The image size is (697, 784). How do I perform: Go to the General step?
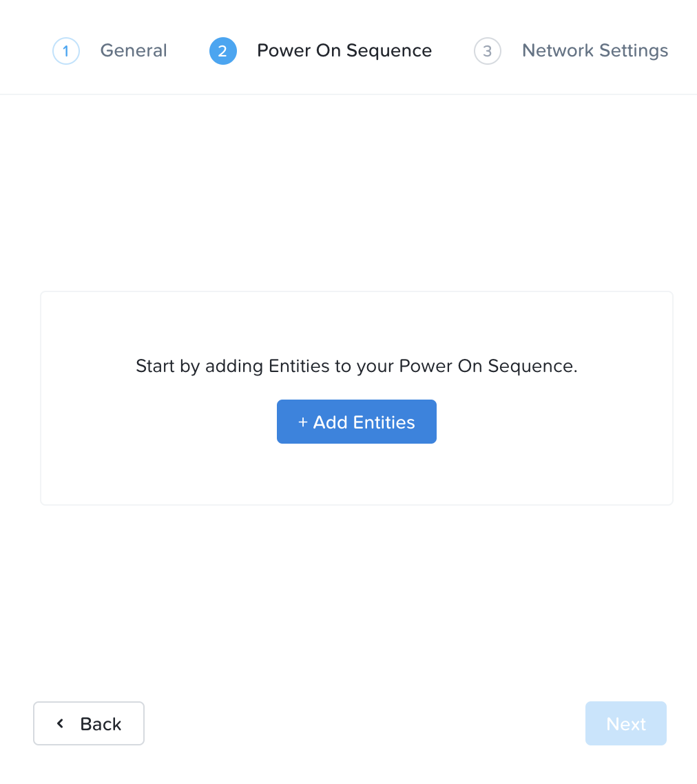coord(134,51)
